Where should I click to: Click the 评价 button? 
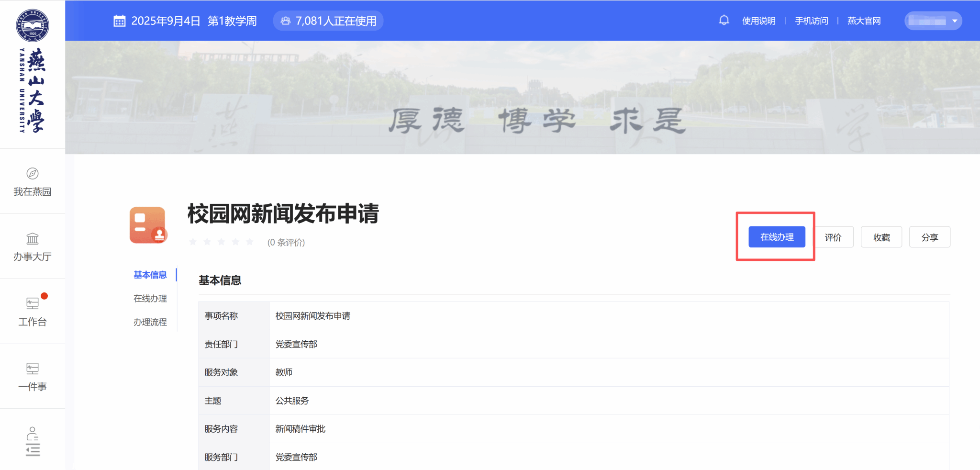click(x=833, y=237)
